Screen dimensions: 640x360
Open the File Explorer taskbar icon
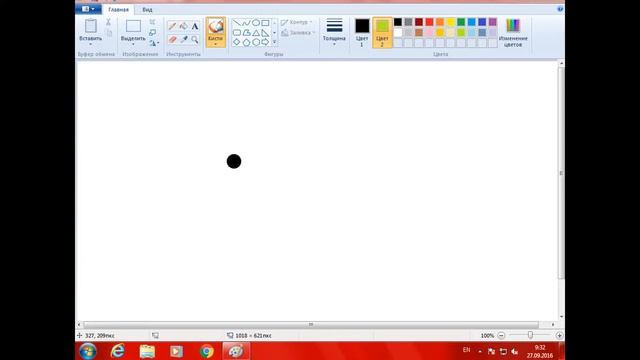pyautogui.click(x=147, y=351)
